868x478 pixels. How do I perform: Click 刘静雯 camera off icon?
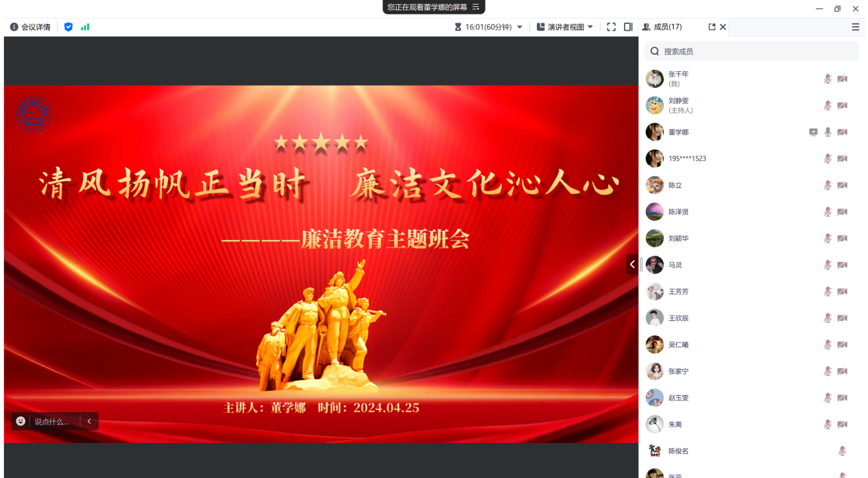pos(843,106)
